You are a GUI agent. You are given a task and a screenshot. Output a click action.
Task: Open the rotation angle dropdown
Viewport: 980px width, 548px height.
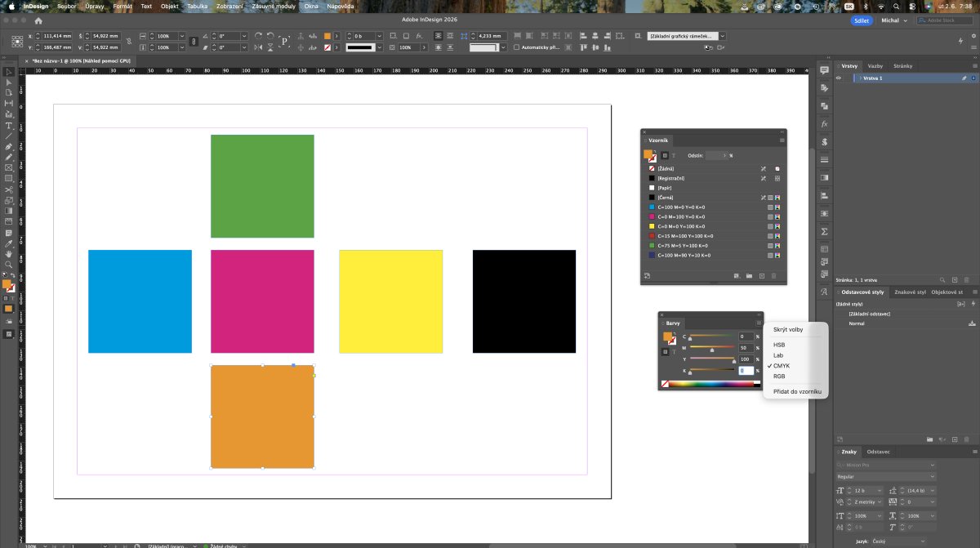click(244, 36)
